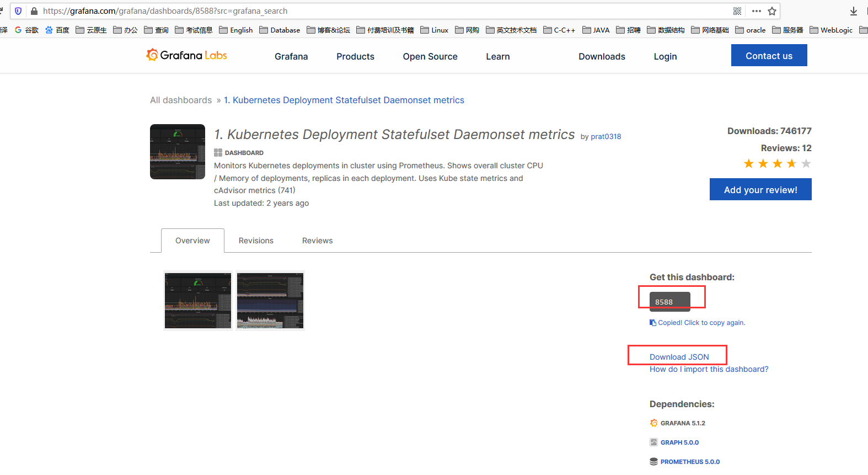Click the Downloads: 746177 count text
868x475 pixels.
769,131
